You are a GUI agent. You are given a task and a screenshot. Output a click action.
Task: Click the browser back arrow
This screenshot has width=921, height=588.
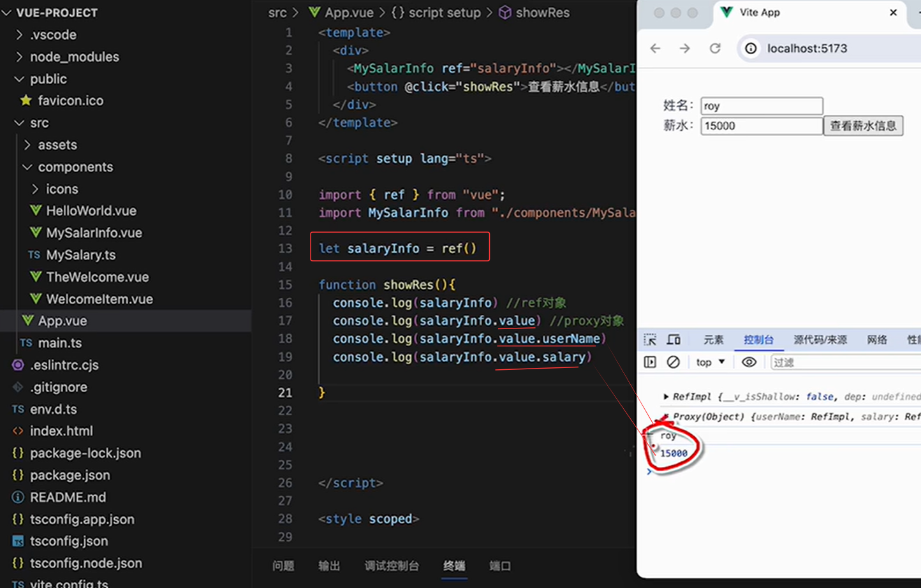[655, 48]
